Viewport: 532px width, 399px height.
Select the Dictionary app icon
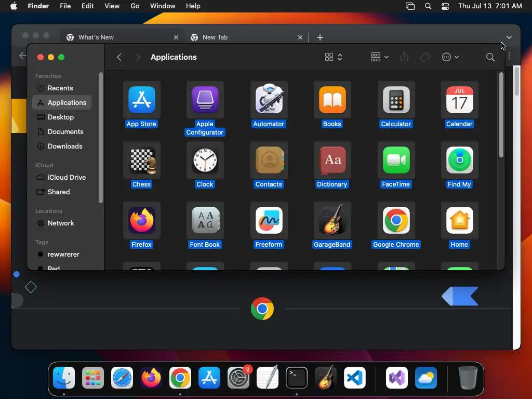(x=332, y=160)
